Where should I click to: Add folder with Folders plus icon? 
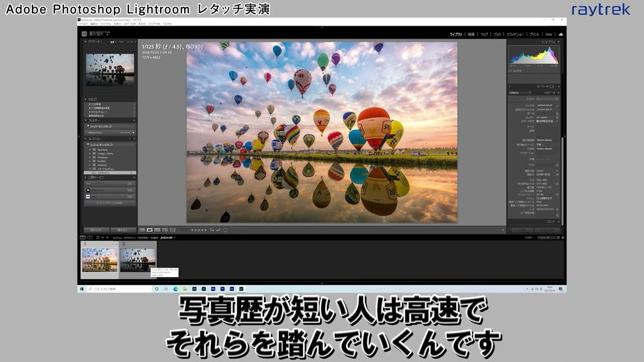134,121
